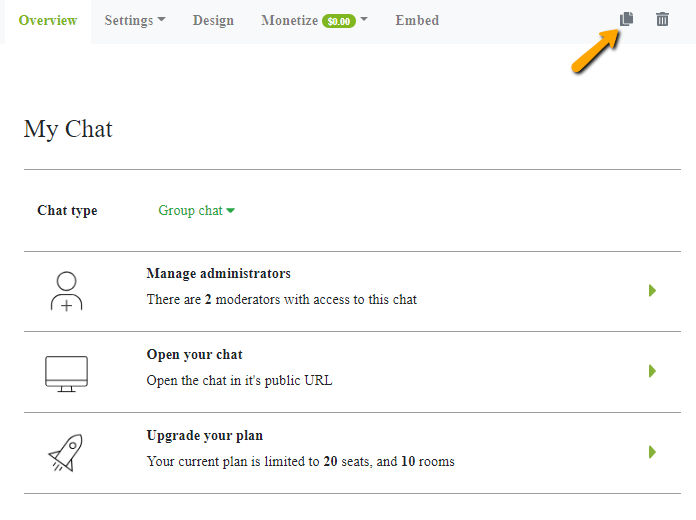
Task: Switch to the Overview tab
Action: 47,21
